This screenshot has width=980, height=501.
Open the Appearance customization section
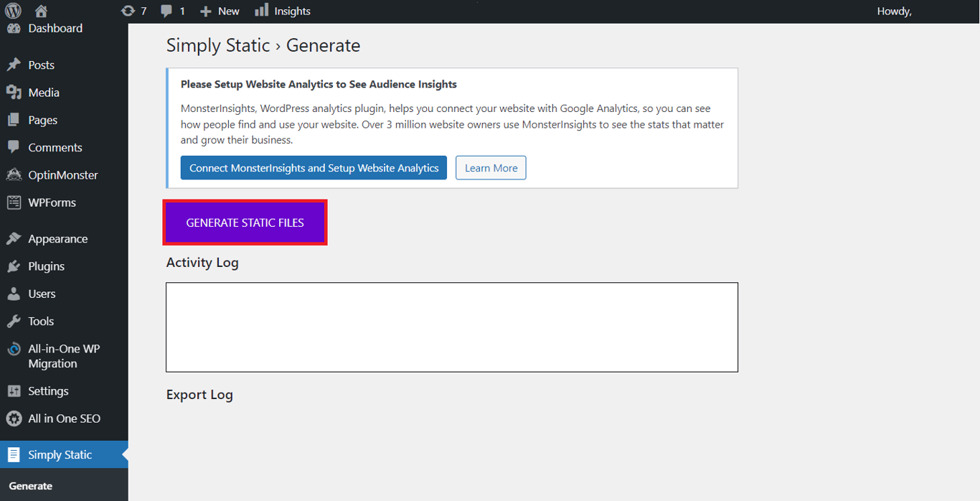click(x=57, y=238)
